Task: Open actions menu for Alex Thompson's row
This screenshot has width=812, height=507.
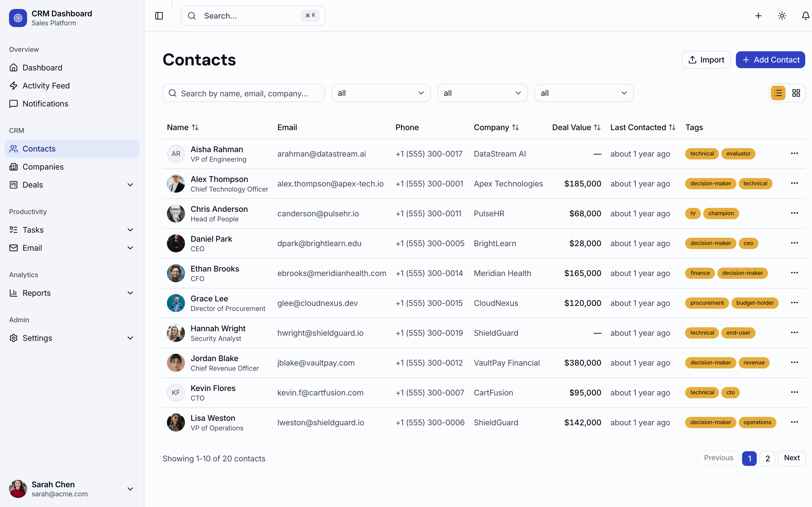Action: [x=794, y=183]
